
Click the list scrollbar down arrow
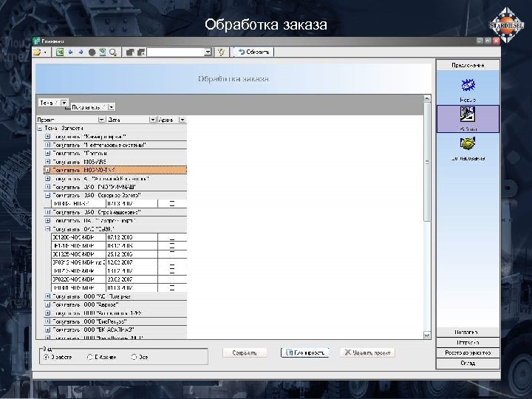pos(427,335)
